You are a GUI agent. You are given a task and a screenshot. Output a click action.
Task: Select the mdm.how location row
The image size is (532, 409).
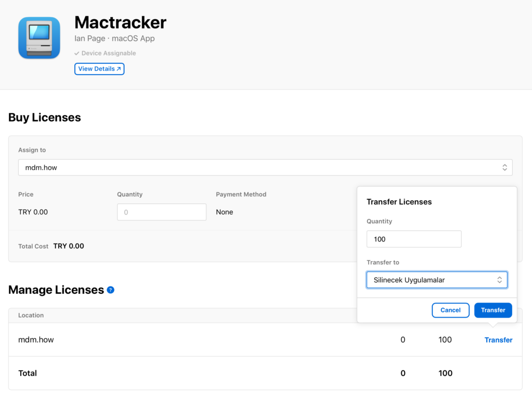point(265,339)
